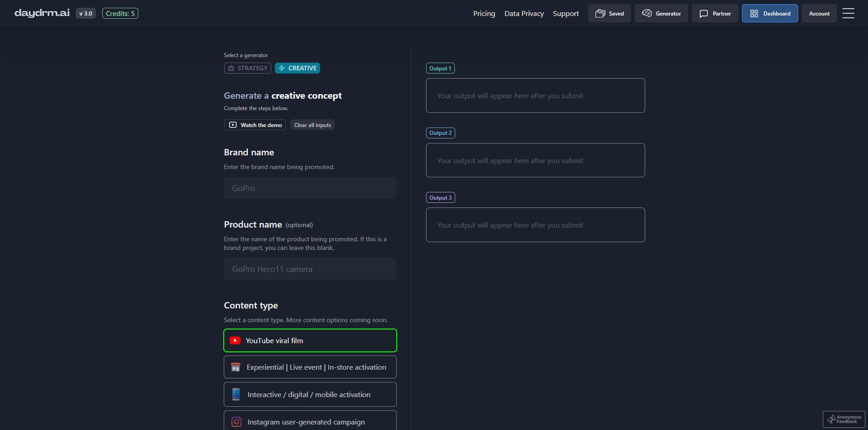
Task: Select the CREATIVE generator tab
Action: (297, 68)
